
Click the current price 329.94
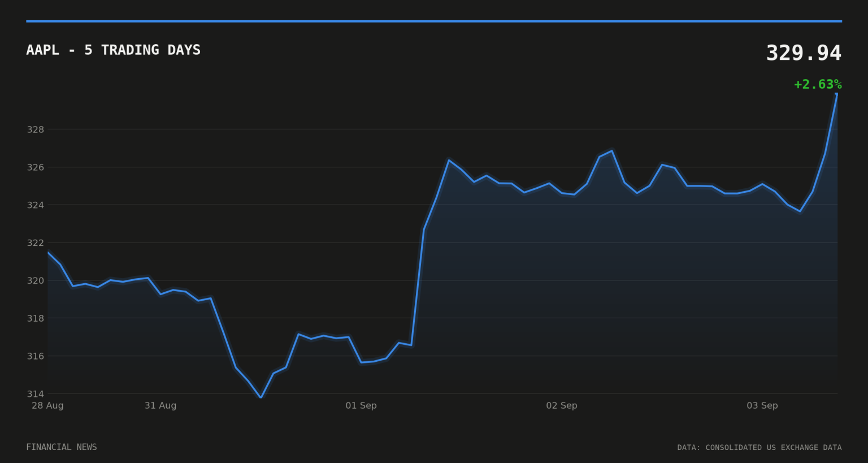(804, 53)
